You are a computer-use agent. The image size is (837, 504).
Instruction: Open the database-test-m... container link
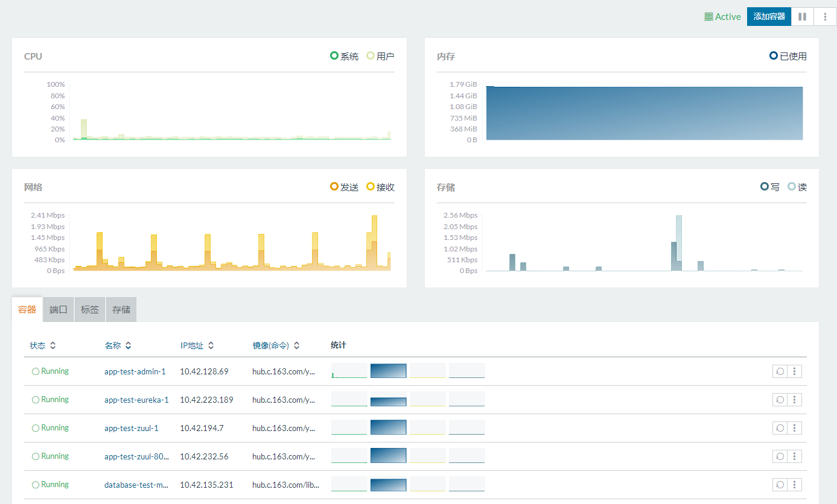coord(136,485)
